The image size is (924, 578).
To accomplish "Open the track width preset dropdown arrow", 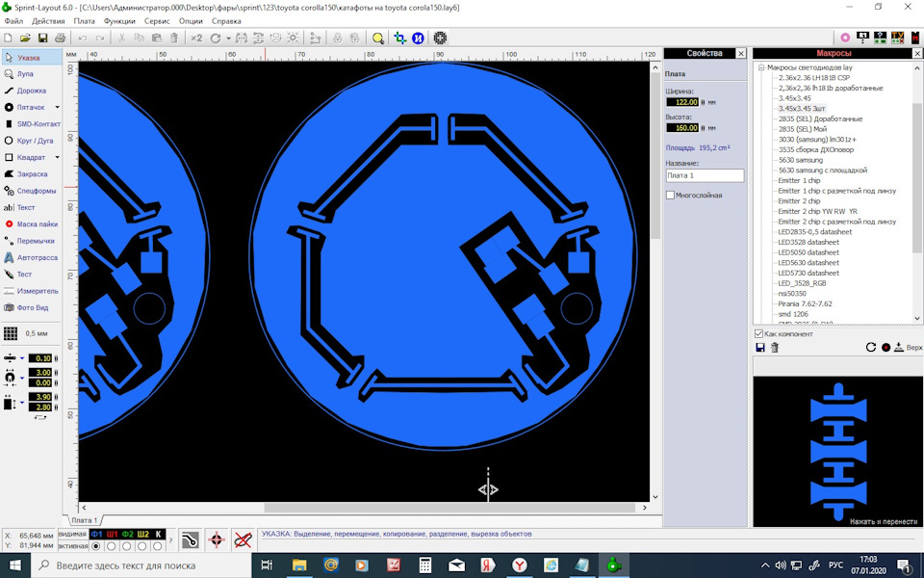I will pos(22,358).
